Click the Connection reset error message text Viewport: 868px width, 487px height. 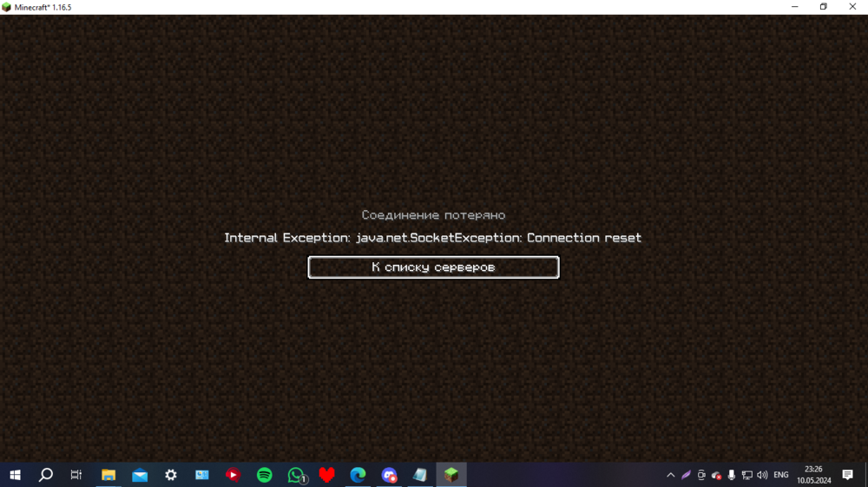click(433, 238)
